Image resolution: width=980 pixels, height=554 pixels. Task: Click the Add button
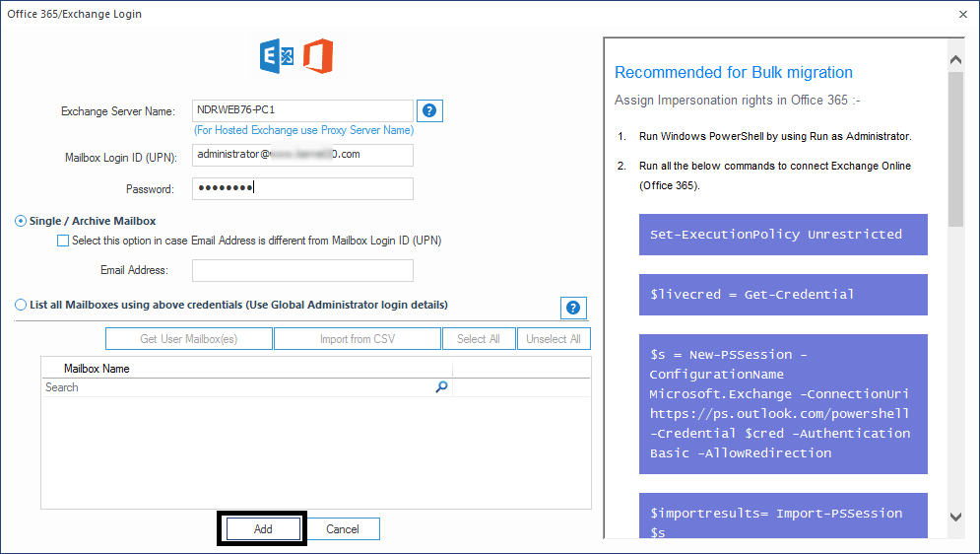point(263,529)
